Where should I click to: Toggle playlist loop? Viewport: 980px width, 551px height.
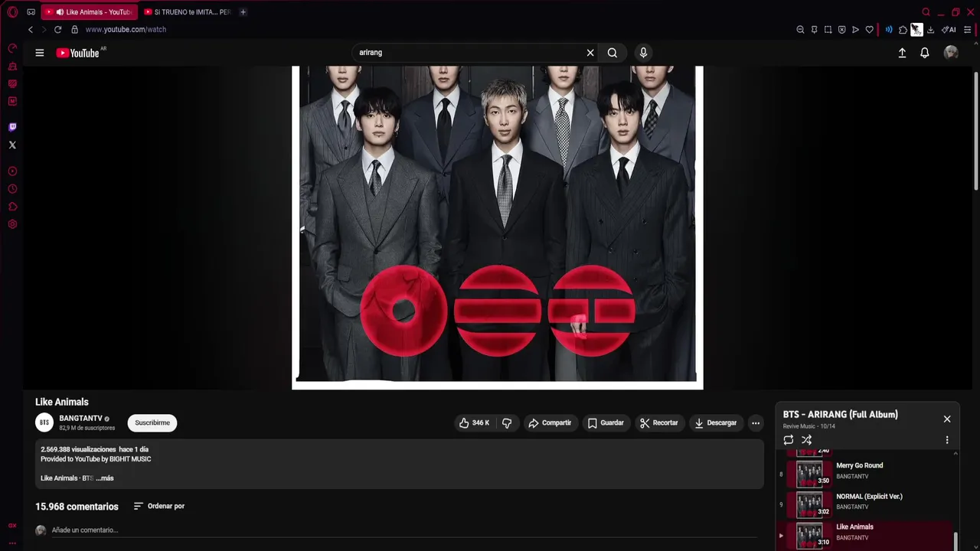[x=789, y=440]
